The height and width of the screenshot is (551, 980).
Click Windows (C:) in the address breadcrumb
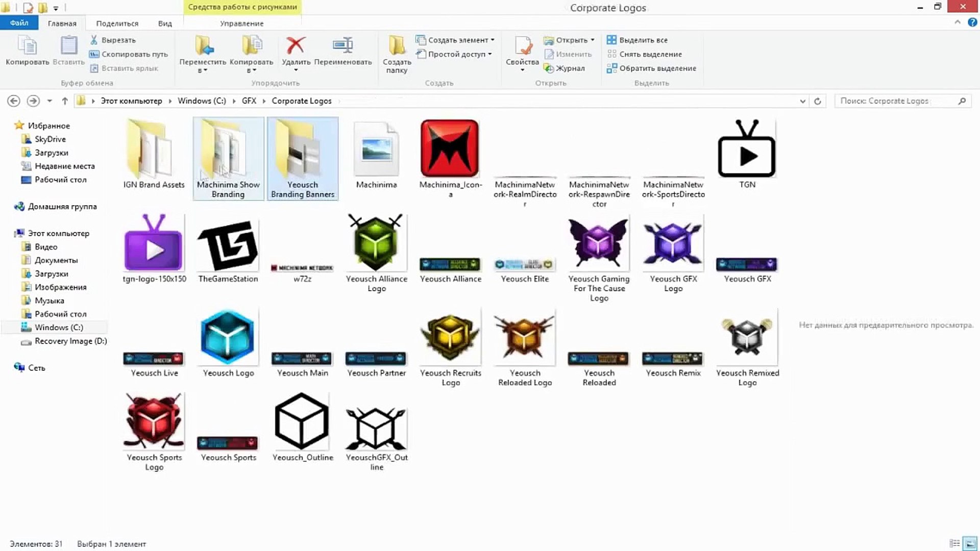pyautogui.click(x=202, y=101)
